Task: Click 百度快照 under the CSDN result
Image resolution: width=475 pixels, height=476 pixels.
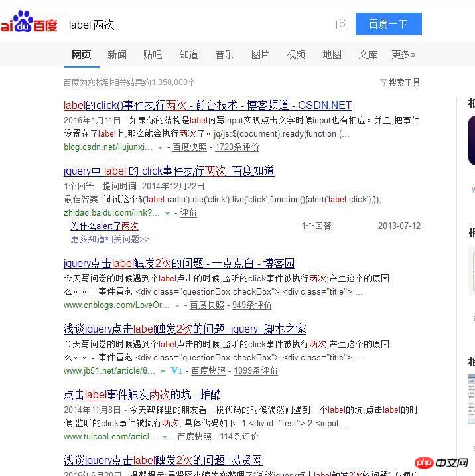Action: [190, 147]
